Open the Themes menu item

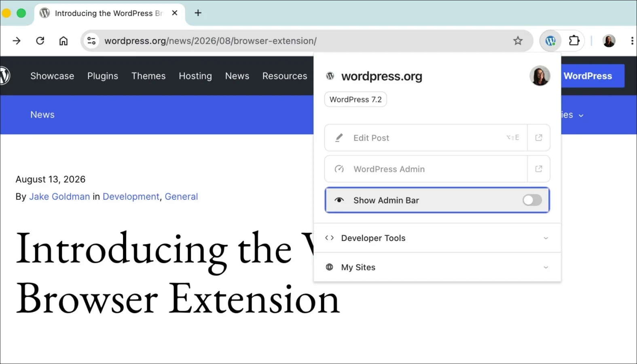pyautogui.click(x=148, y=76)
